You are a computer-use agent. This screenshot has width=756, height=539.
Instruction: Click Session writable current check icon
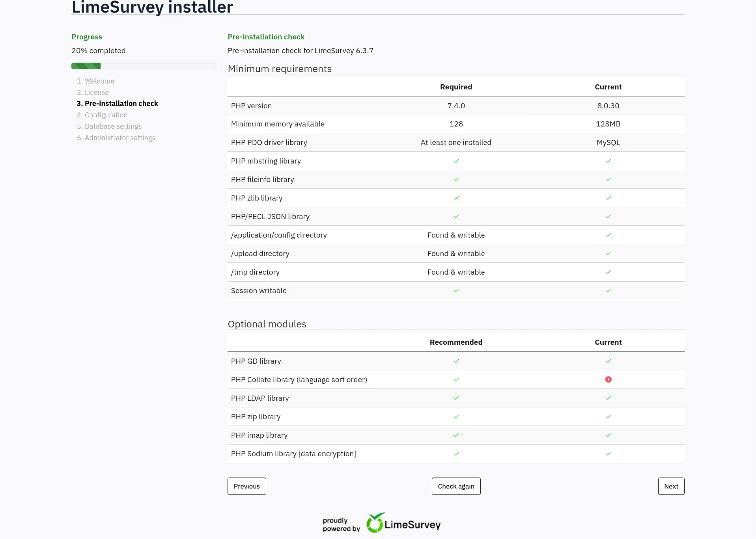click(608, 290)
